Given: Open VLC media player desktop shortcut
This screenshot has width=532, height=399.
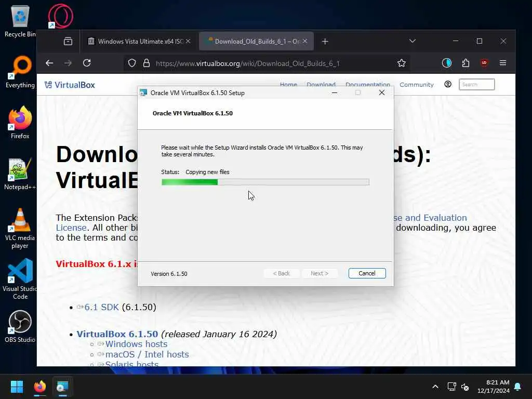Looking at the screenshot, I should (20, 229).
